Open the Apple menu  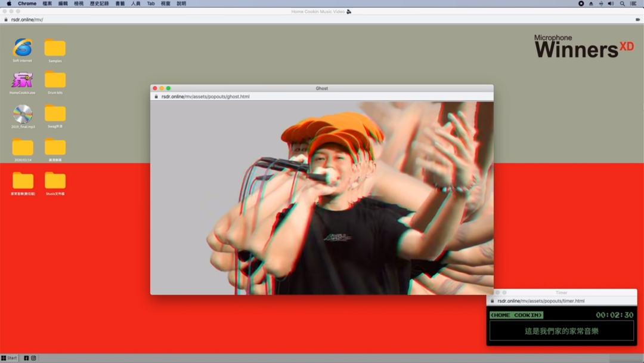coord(8,4)
